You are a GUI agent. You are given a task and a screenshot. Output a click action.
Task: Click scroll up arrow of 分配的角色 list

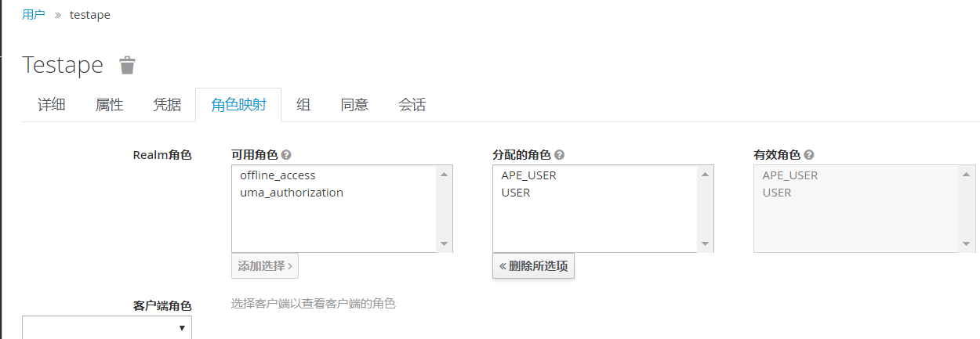pos(706,174)
